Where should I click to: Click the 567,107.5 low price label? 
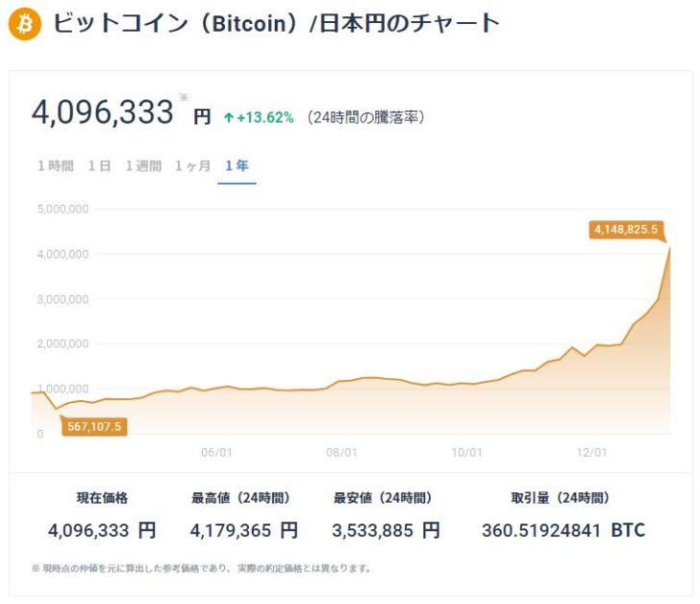click(93, 426)
